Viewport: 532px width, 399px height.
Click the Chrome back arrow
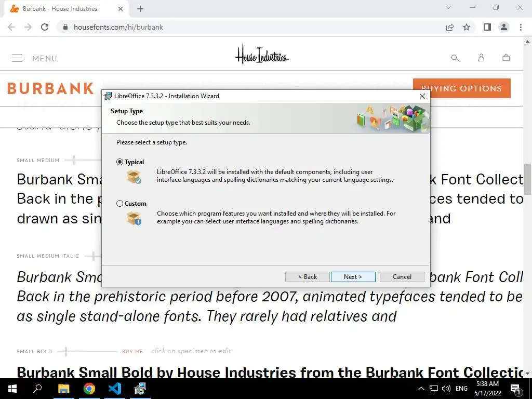point(11,27)
